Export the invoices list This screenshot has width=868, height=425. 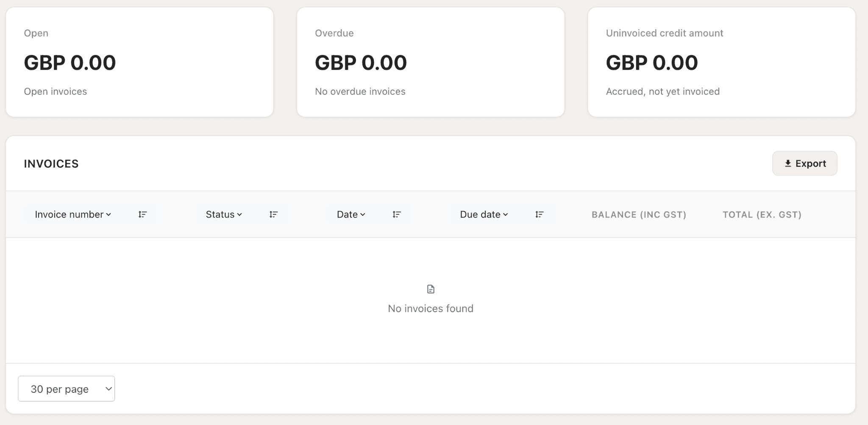804,163
